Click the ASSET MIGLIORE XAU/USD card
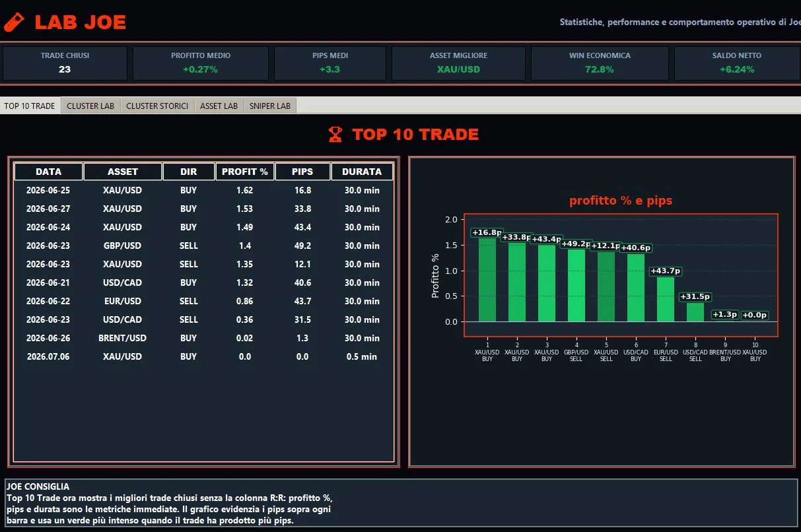801x532 pixels. point(459,63)
